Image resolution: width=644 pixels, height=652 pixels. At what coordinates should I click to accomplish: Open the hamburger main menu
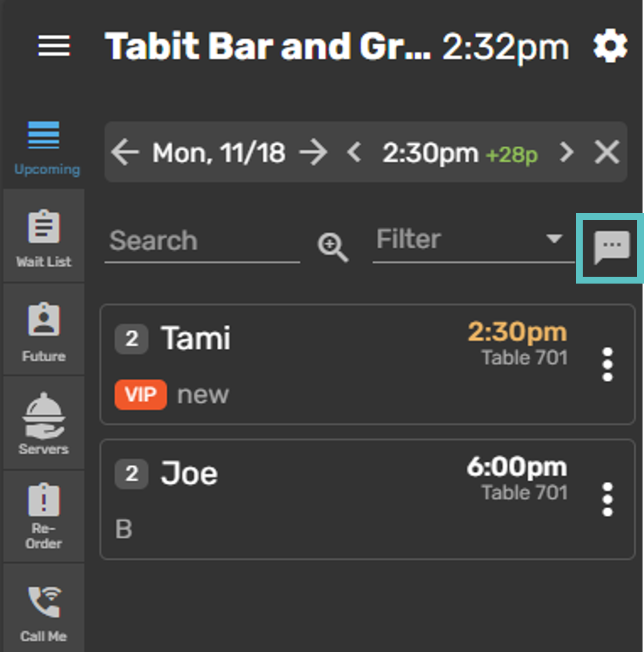[x=54, y=46]
